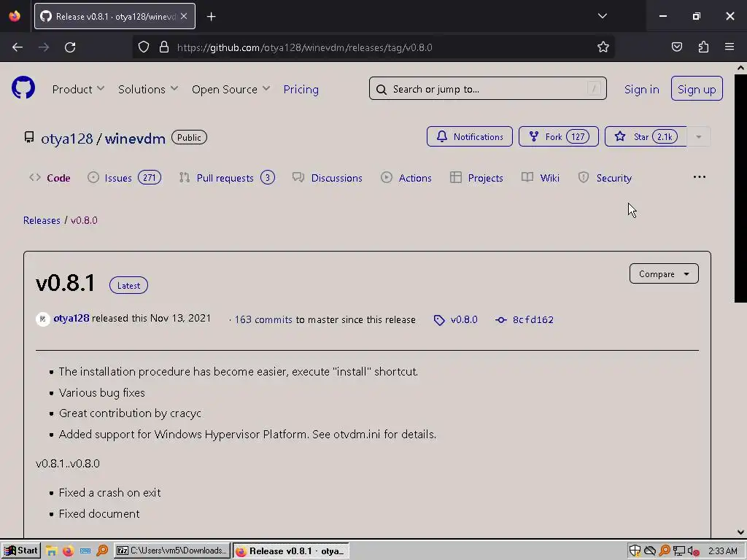Screen dimensions: 747x560
Task: Click the page scrollbar up arrow
Action: (740, 68)
